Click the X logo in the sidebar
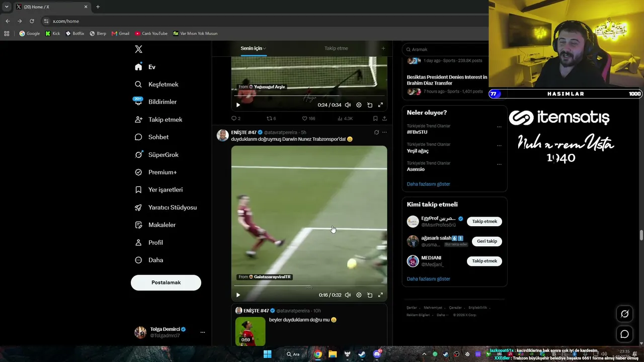 click(138, 49)
